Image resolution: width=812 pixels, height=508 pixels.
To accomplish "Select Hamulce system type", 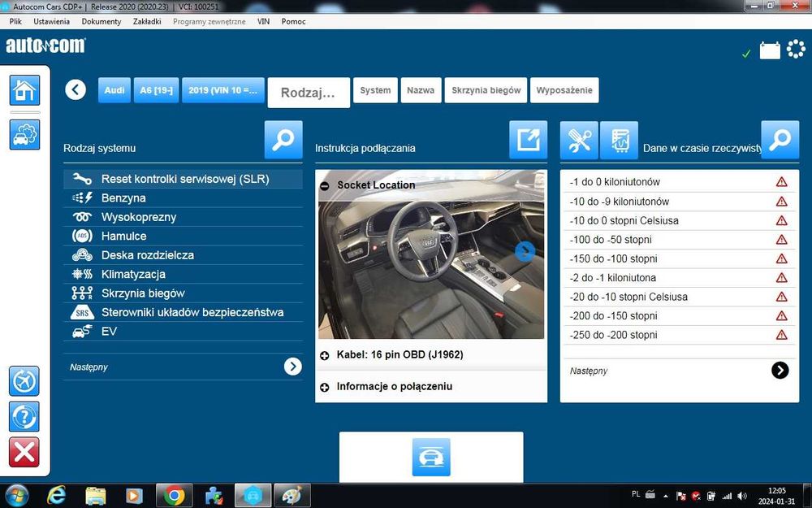I will [x=183, y=237].
